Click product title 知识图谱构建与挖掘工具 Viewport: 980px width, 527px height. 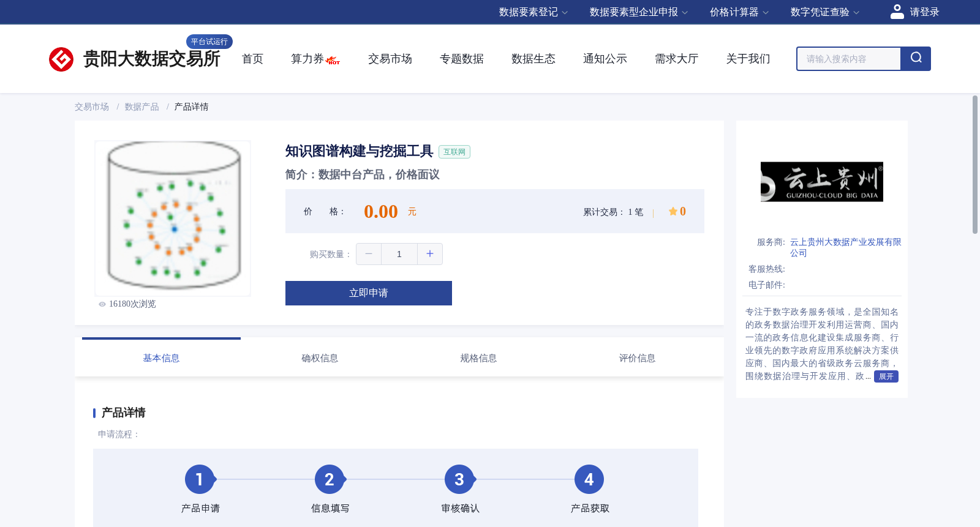(359, 151)
